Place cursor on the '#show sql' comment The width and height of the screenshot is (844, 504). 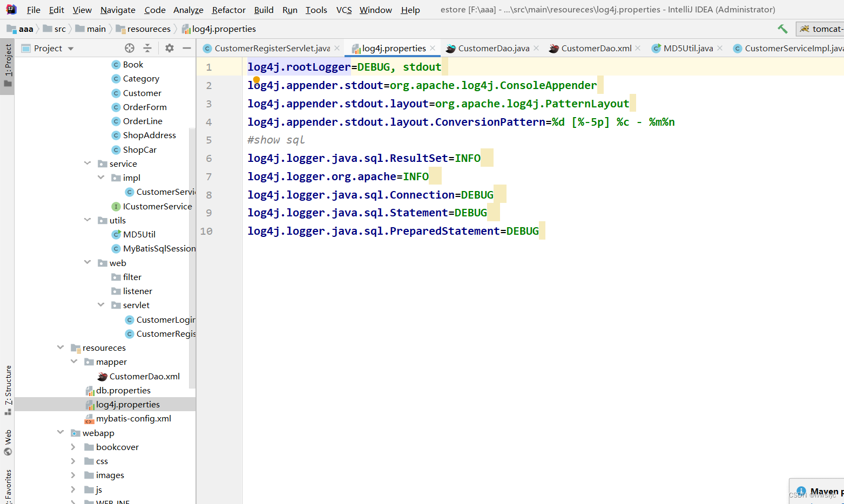tap(276, 140)
